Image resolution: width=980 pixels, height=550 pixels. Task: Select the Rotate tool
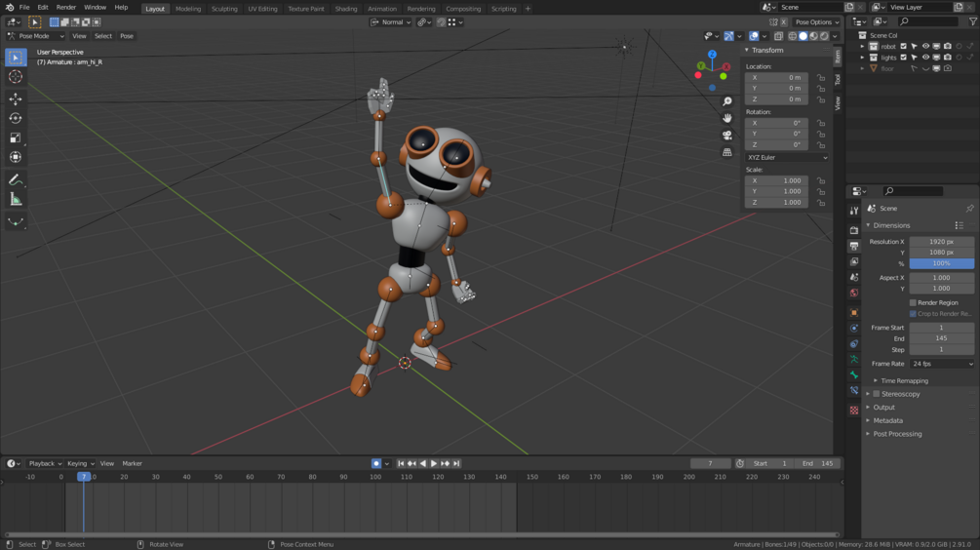click(x=16, y=118)
